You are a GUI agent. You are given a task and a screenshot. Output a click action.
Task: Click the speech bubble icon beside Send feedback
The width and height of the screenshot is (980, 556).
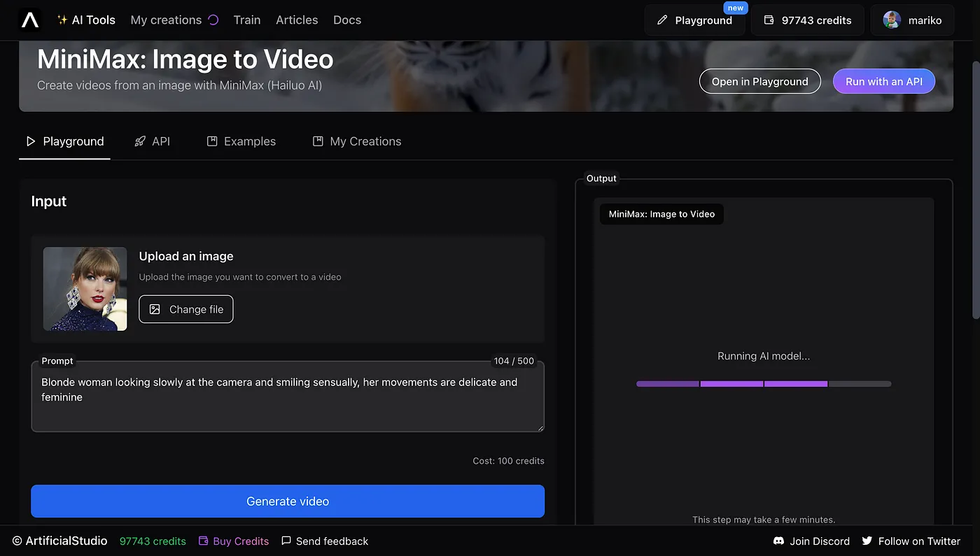(286, 541)
